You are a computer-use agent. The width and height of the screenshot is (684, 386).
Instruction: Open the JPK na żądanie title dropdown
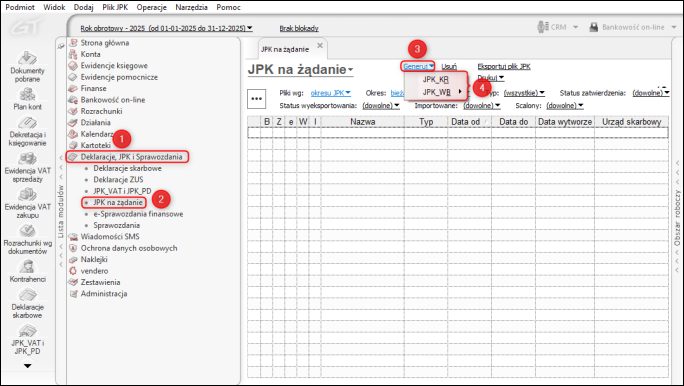point(350,70)
